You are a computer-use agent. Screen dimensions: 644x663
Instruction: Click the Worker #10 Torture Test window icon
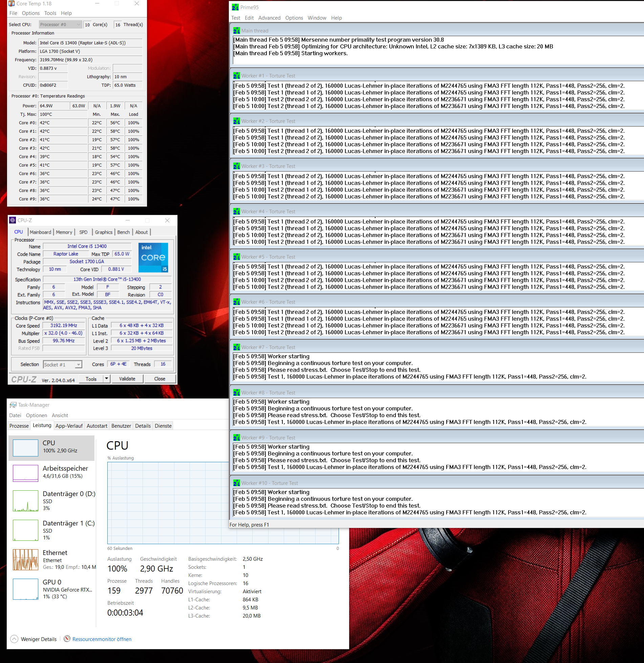pyautogui.click(x=236, y=483)
